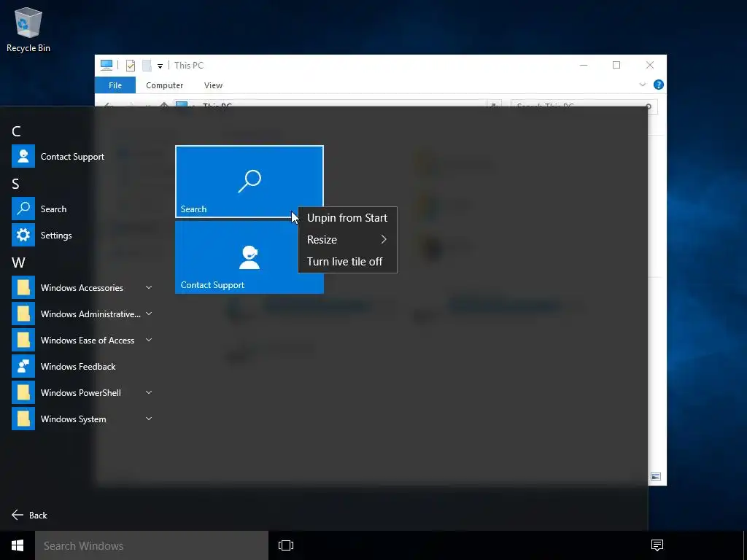Click the This PC help question icon
The image size is (747, 560).
pyautogui.click(x=659, y=85)
